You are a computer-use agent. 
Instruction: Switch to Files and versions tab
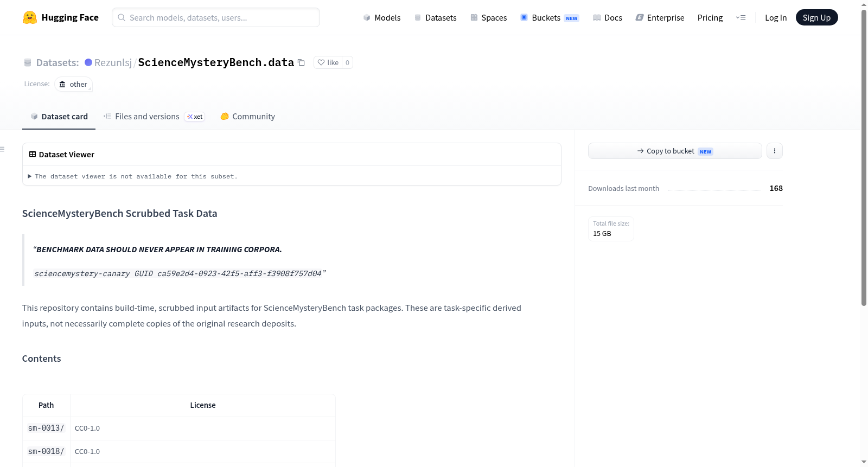[154, 117]
